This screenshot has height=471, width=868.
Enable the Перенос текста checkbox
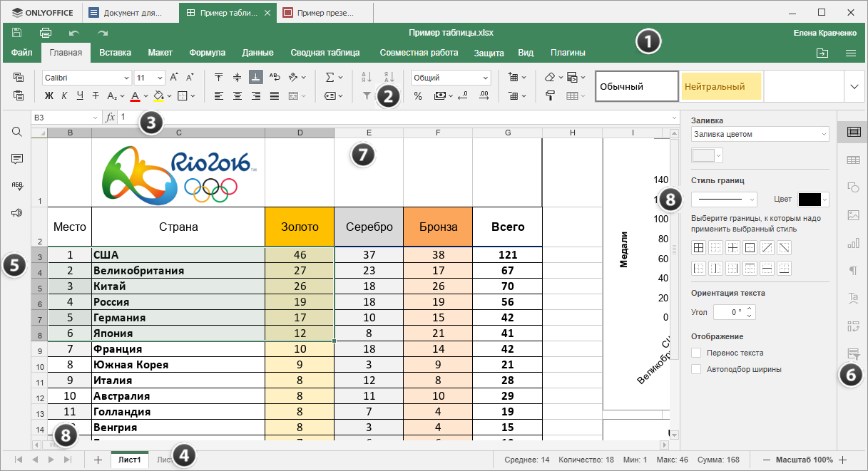point(696,353)
